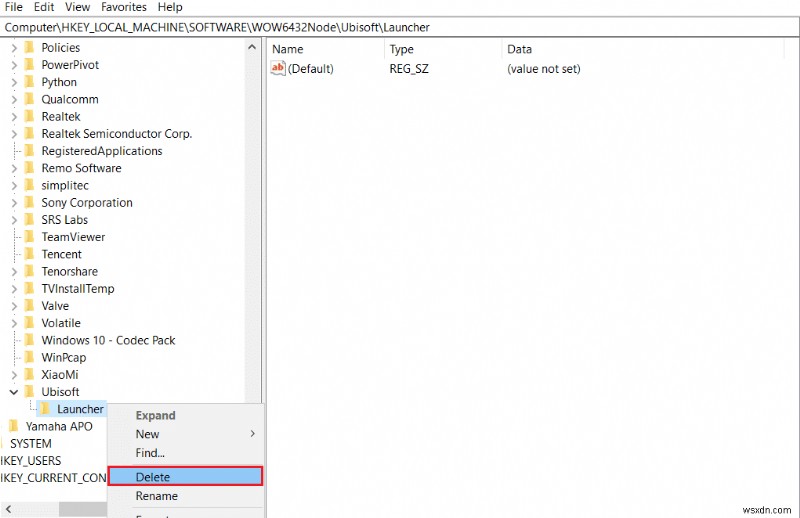Click the RegisteredApplications folder icon

(30, 151)
